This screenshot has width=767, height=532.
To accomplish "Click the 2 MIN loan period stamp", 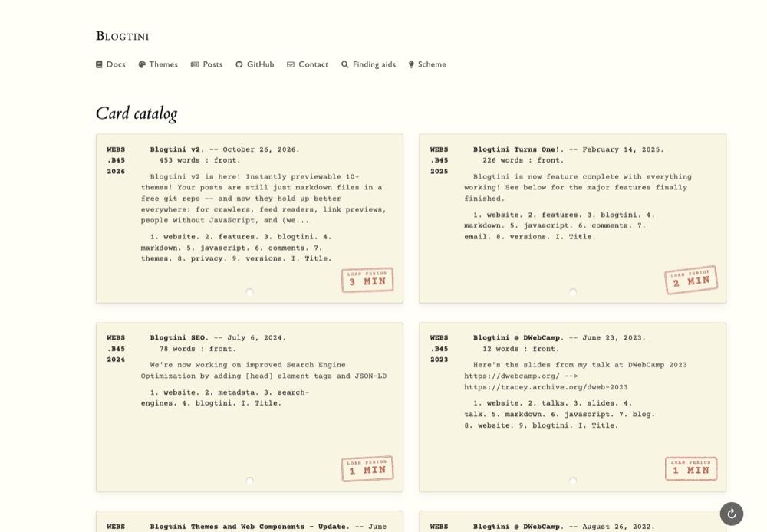I will (691, 280).
